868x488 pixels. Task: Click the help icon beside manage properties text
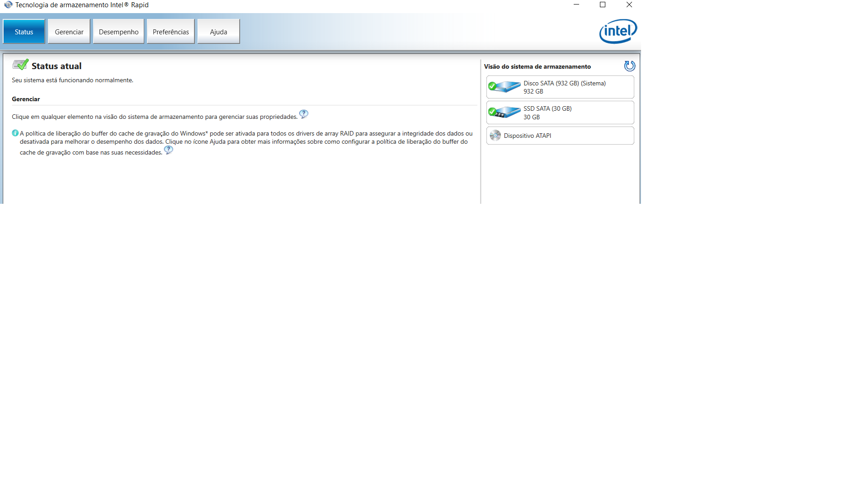click(304, 114)
